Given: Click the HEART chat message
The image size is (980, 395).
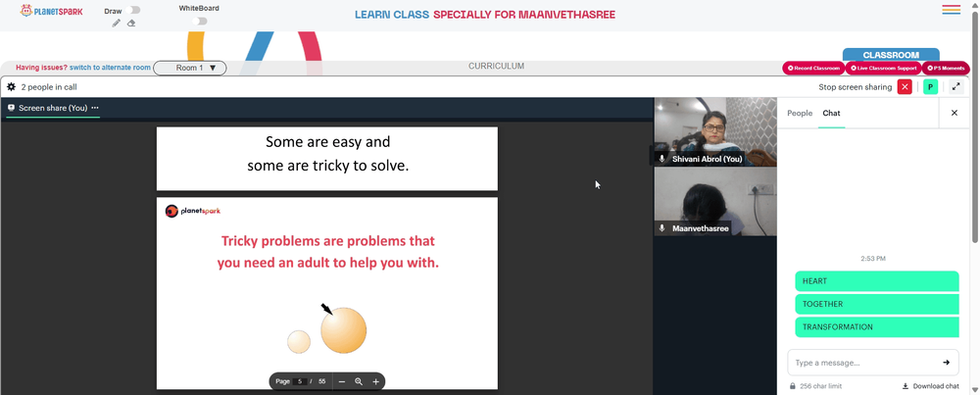Looking at the screenshot, I should [877, 281].
